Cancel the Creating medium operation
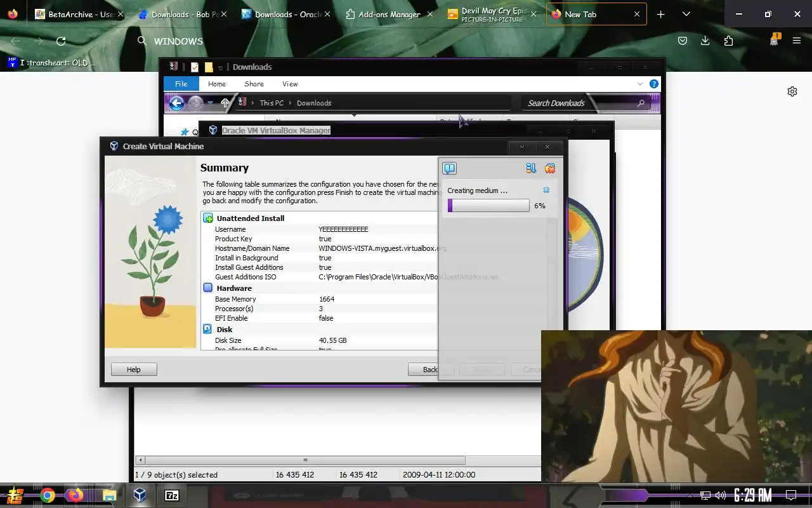Screen dimensions: 812x508 click(x=546, y=190)
